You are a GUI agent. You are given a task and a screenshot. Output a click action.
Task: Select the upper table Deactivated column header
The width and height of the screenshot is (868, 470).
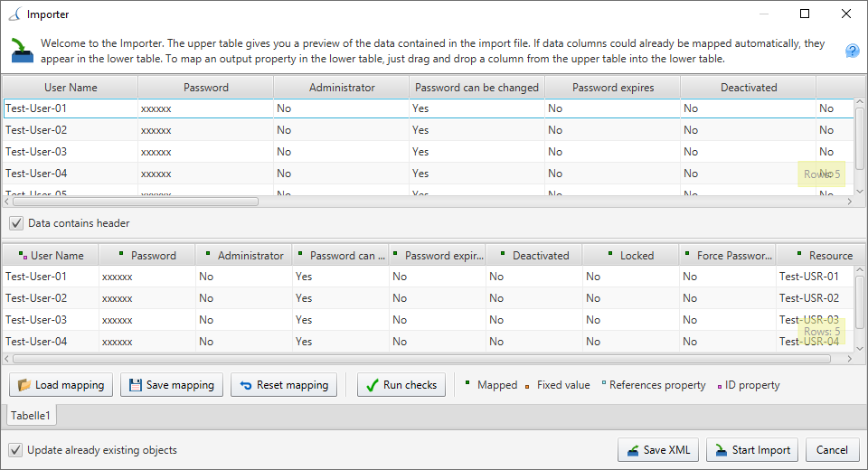tap(749, 88)
